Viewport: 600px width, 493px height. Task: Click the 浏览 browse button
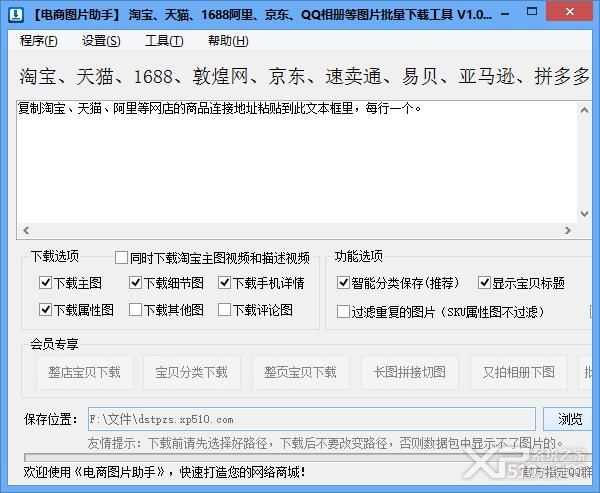(x=570, y=419)
